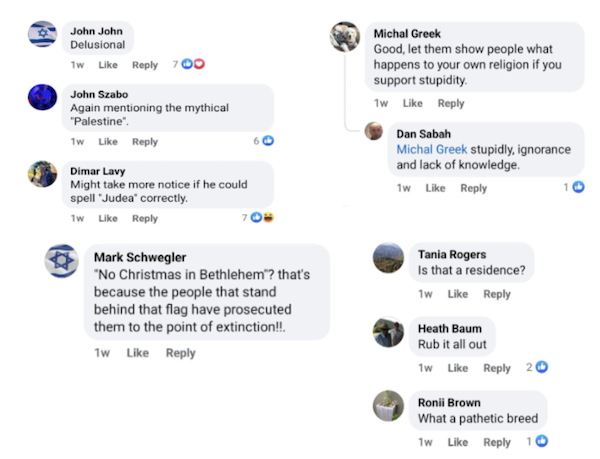The width and height of the screenshot is (600, 459).
Task: Open Mark Schwegler's flag avatar
Action: tap(62, 260)
